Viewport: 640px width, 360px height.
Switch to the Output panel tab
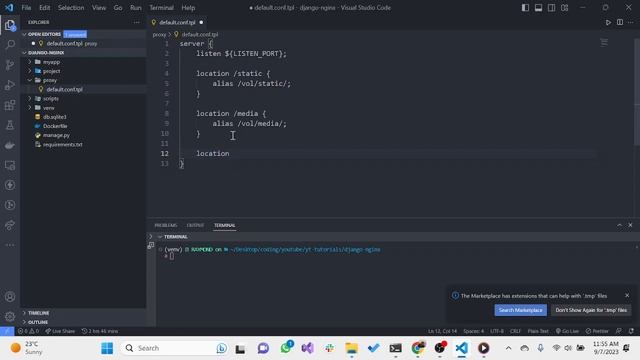click(195, 225)
